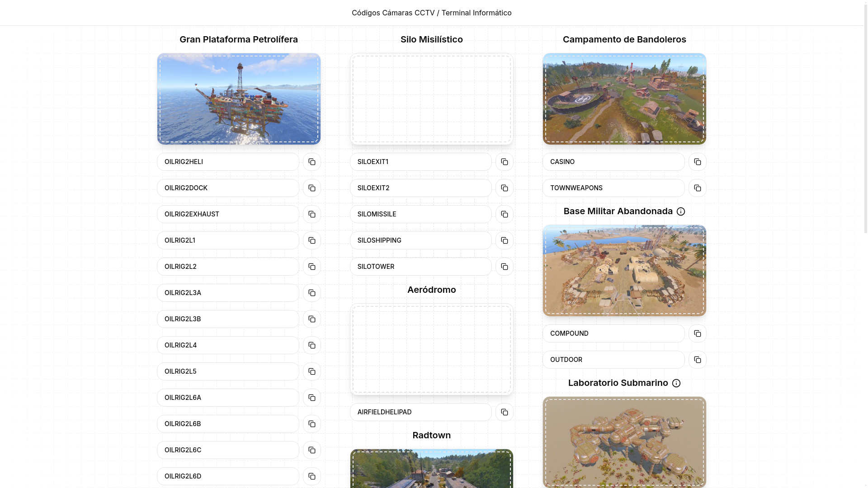Click the Silo Misilístico image placeholder

pos(432,99)
